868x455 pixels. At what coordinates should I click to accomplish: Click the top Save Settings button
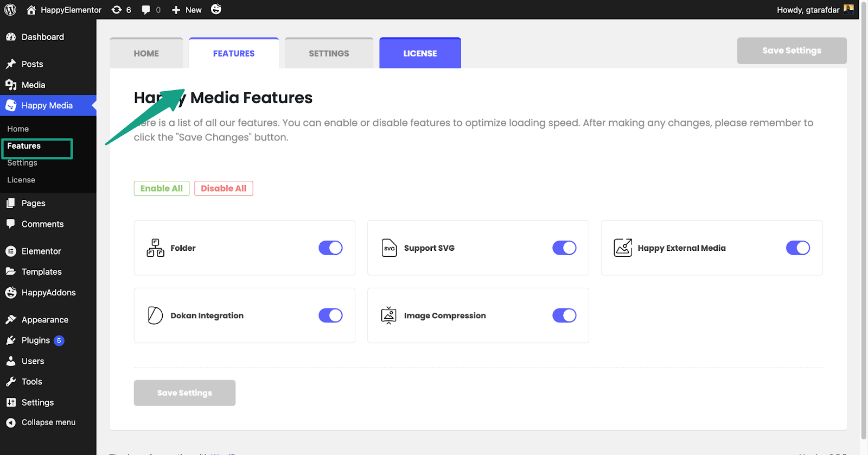792,50
